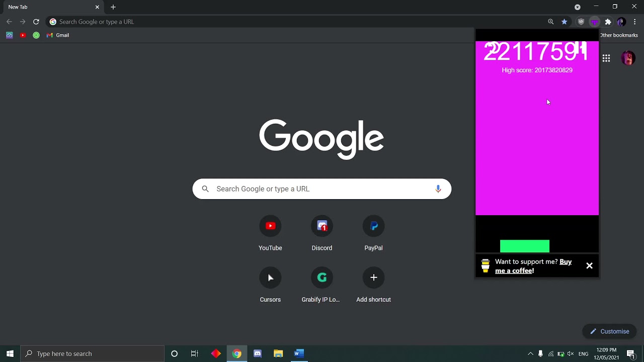Open the Chrome profile avatar in toolbar
The image size is (644, 362).
[x=621, y=22]
